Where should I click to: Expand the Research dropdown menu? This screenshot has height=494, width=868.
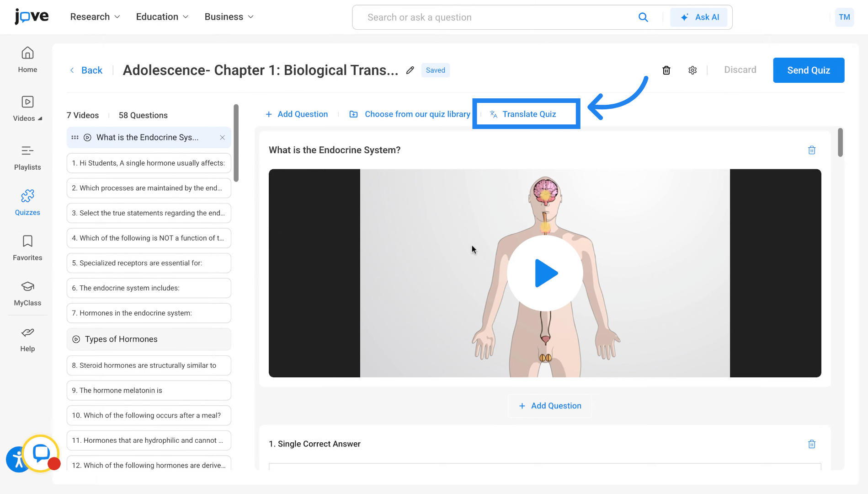click(x=95, y=17)
